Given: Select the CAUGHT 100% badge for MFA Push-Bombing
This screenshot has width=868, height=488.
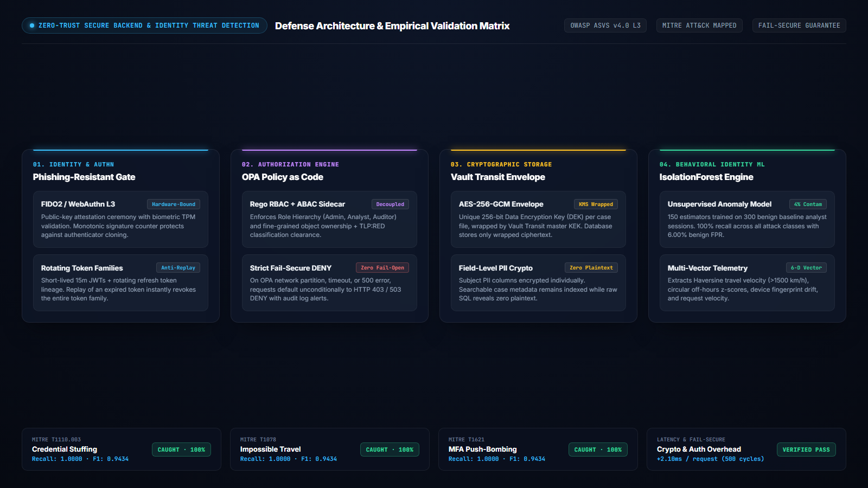Looking at the screenshot, I should (x=598, y=450).
